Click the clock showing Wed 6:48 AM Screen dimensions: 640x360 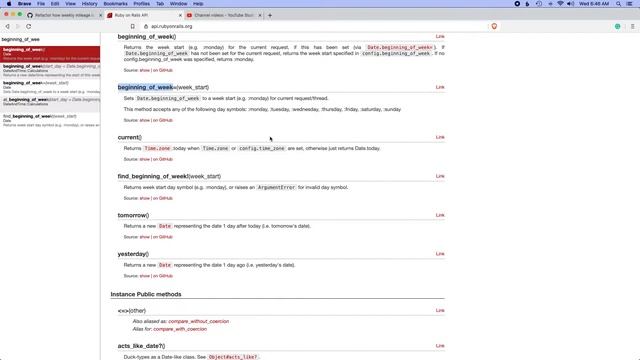[594, 4]
